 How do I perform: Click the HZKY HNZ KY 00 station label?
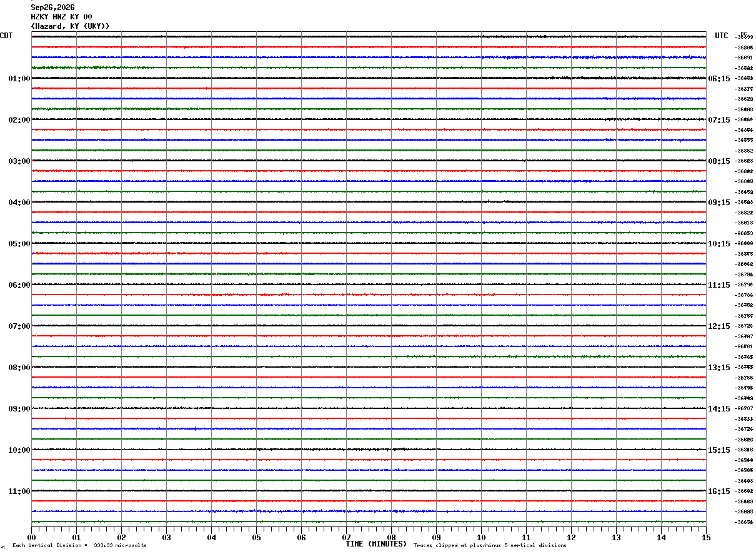[61, 17]
